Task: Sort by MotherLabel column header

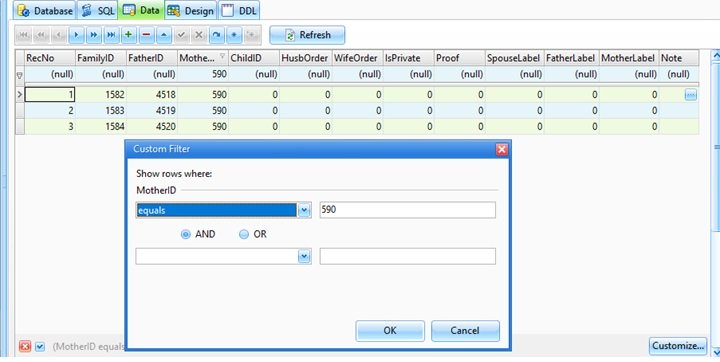Action: click(629, 58)
